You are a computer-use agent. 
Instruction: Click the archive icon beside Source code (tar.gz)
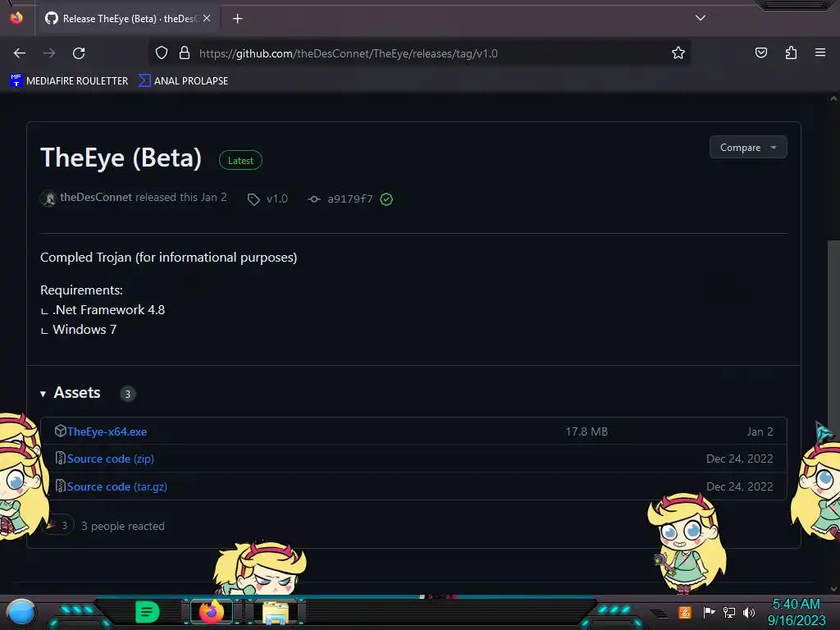(60, 486)
